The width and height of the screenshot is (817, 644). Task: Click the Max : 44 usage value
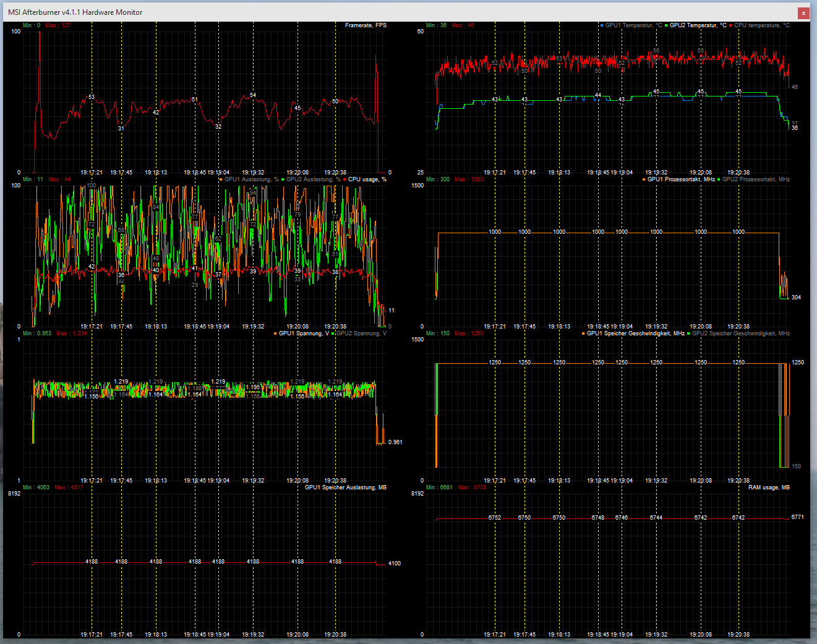pos(59,179)
